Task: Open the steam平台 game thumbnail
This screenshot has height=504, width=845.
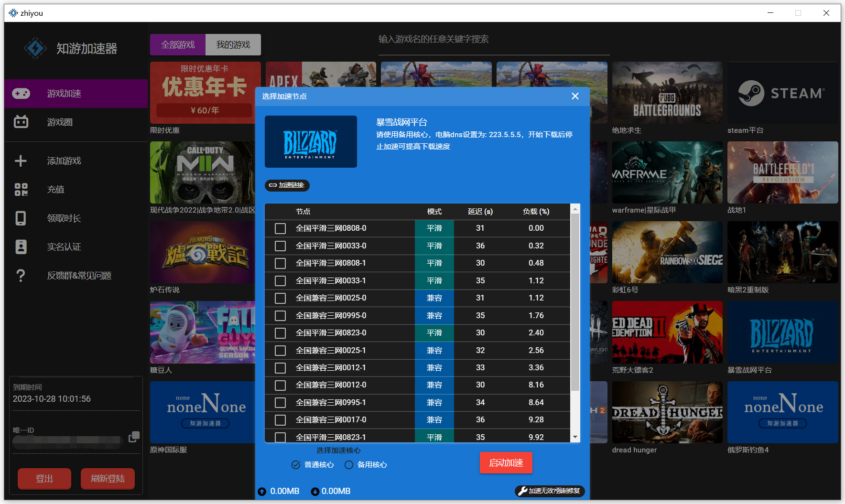Action: tap(783, 93)
